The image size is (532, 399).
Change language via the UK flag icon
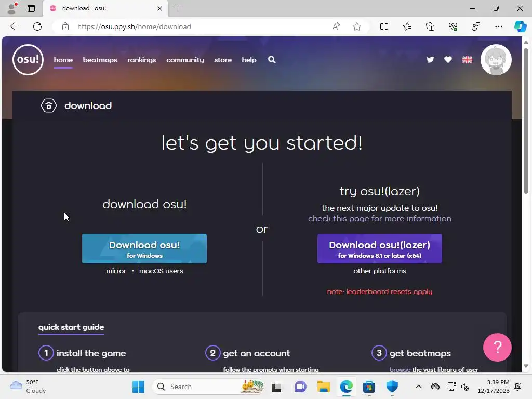click(467, 60)
